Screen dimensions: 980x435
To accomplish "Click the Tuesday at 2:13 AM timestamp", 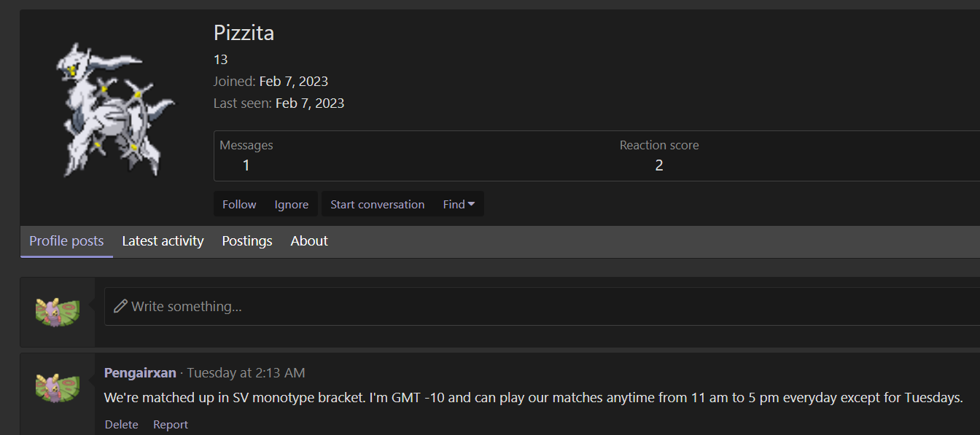I will click(x=246, y=373).
